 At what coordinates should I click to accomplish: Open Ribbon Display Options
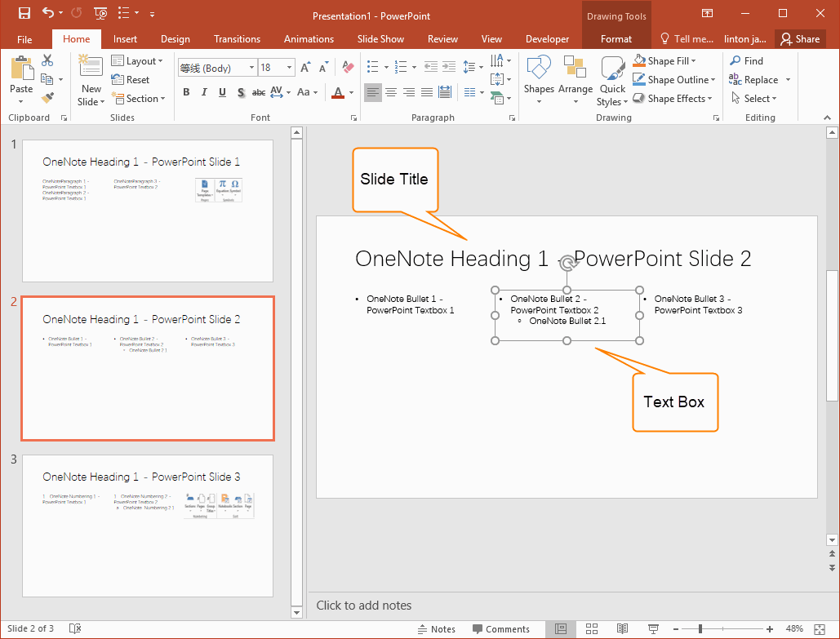(707, 13)
